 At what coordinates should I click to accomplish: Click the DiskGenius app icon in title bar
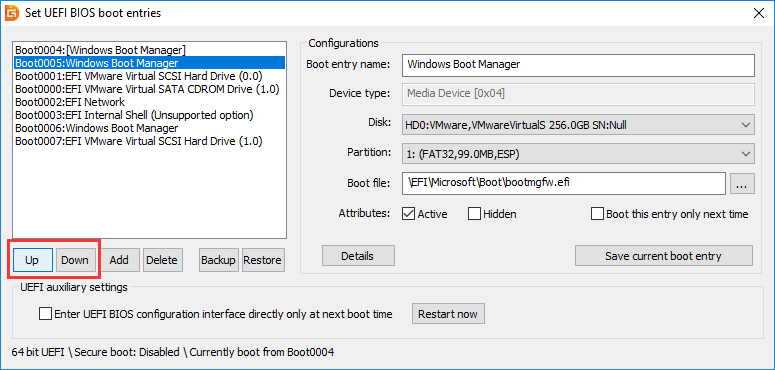(12, 13)
